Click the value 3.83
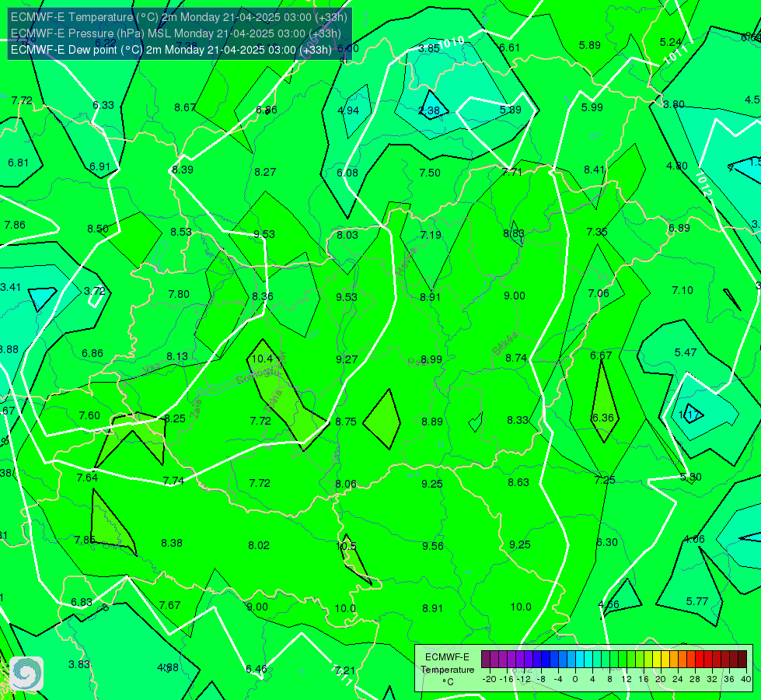This screenshot has height=700, width=761. click(x=79, y=664)
